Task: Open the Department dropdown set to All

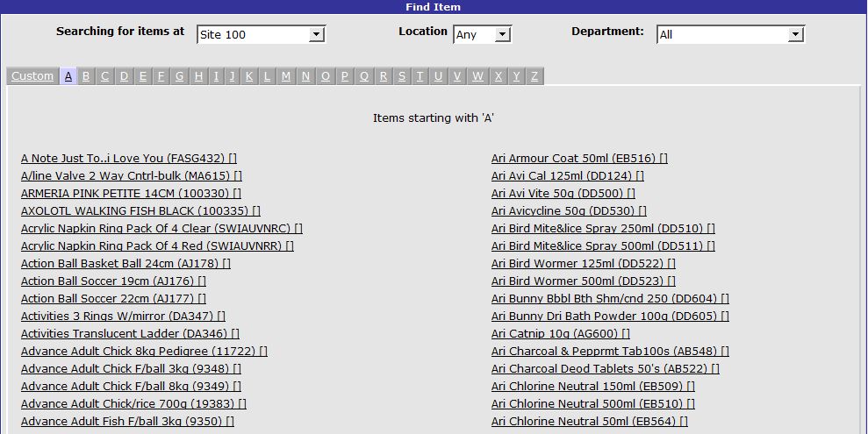Action: point(731,34)
